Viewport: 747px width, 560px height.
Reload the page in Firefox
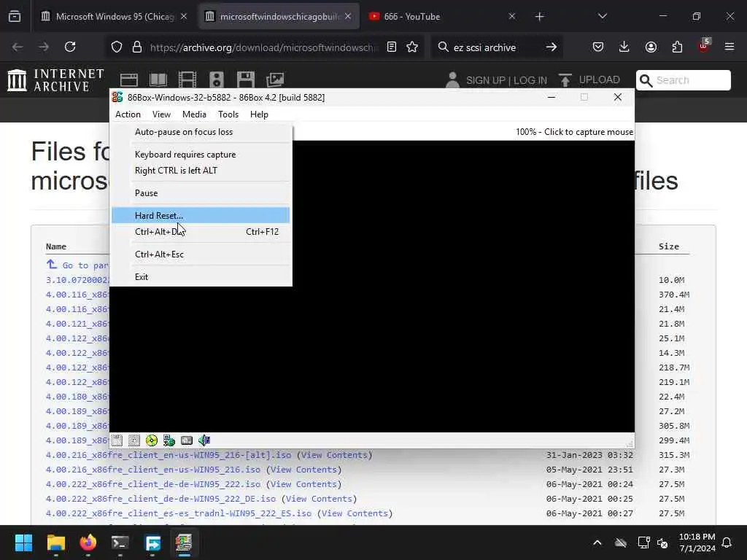click(x=70, y=47)
